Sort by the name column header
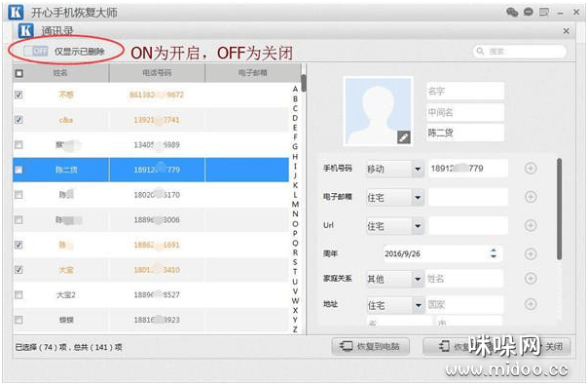The image size is (588, 385). (x=60, y=73)
